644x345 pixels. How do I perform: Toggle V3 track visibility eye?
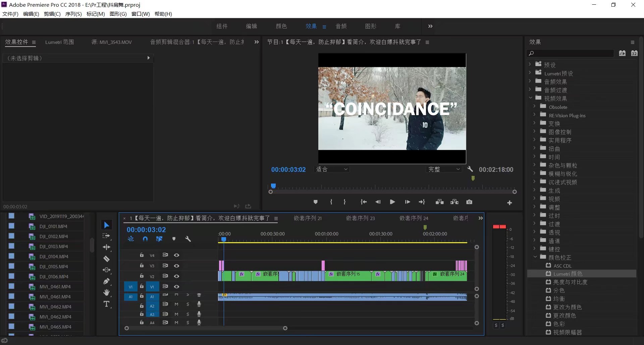(x=176, y=266)
